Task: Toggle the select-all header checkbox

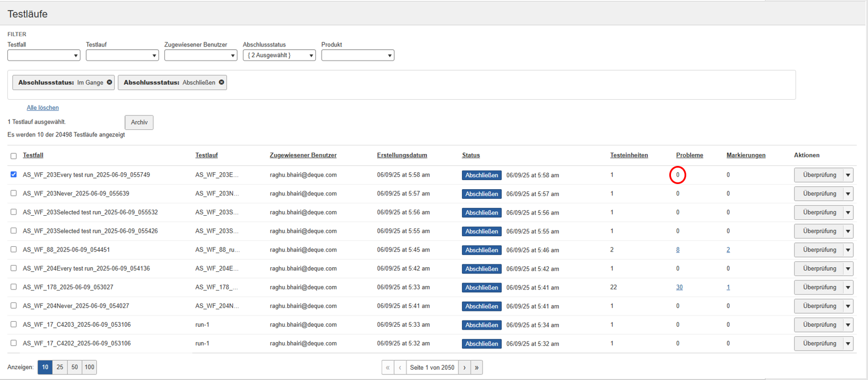Action: point(14,156)
